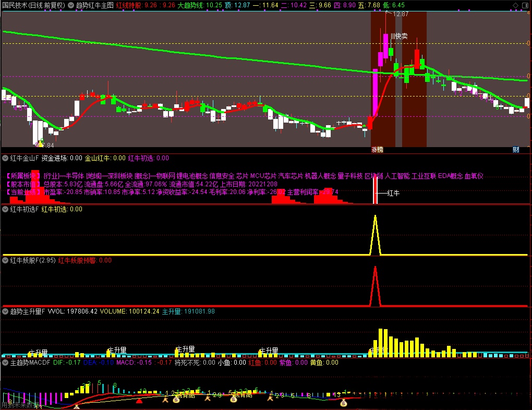Click the 涨停 marker below the chart
532x410 pixels.
point(377,150)
